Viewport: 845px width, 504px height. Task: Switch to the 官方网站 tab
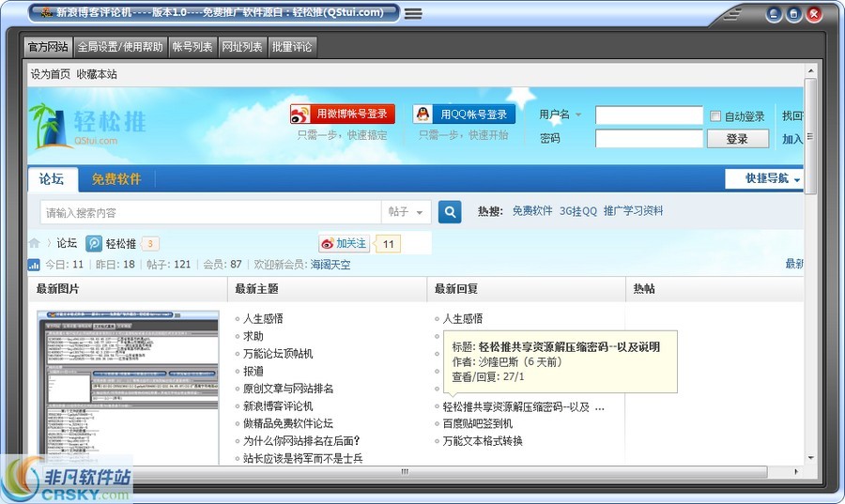pos(48,47)
